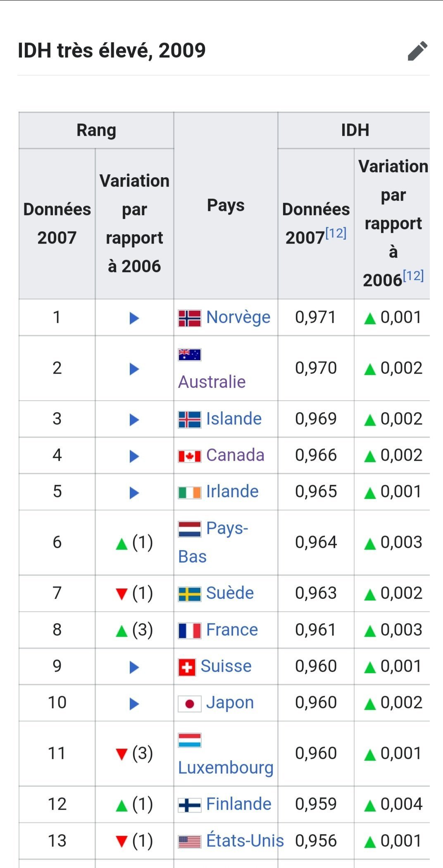Open the France link
The image size is (443, 868).
(x=232, y=630)
